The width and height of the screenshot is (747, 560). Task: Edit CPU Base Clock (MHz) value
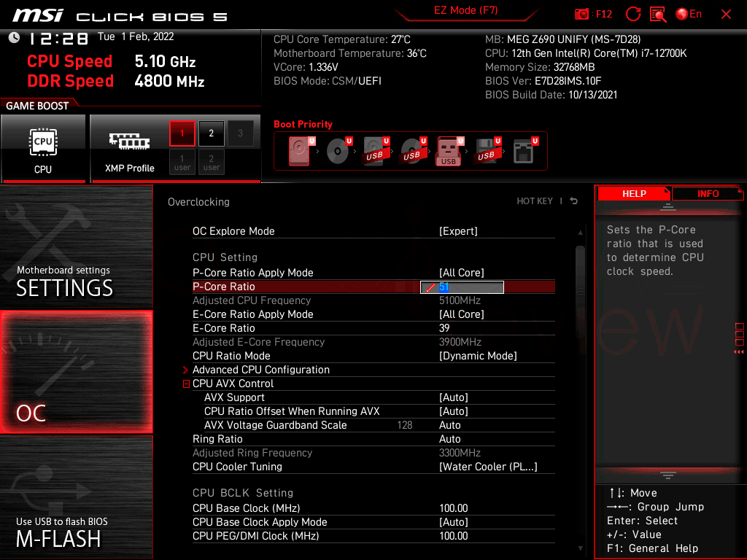[454, 508]
